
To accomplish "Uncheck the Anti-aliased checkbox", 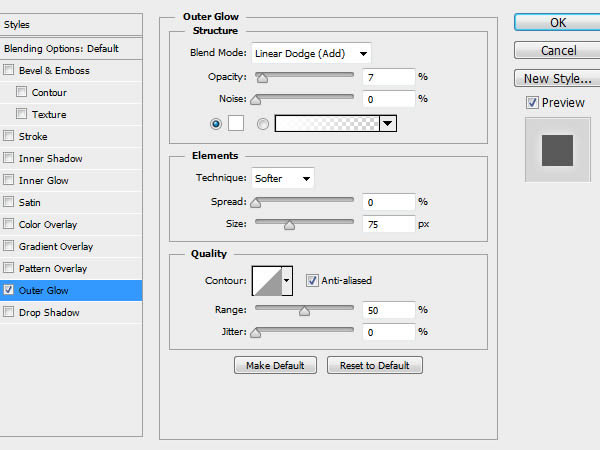I will tap(312, 280).
